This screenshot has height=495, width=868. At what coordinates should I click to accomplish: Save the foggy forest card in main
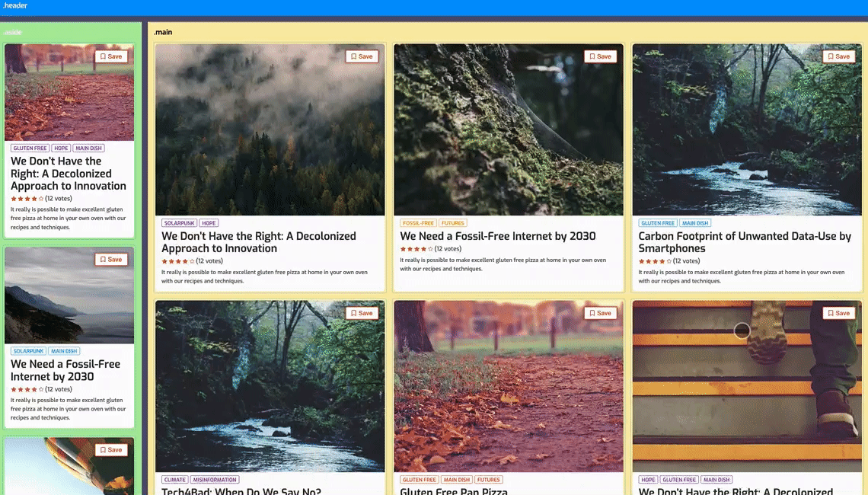click(362, 56)
